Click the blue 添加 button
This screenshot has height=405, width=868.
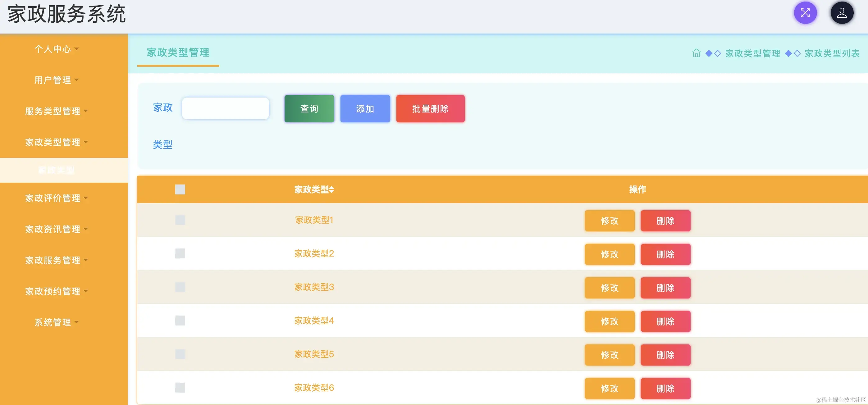click(365, 109)
